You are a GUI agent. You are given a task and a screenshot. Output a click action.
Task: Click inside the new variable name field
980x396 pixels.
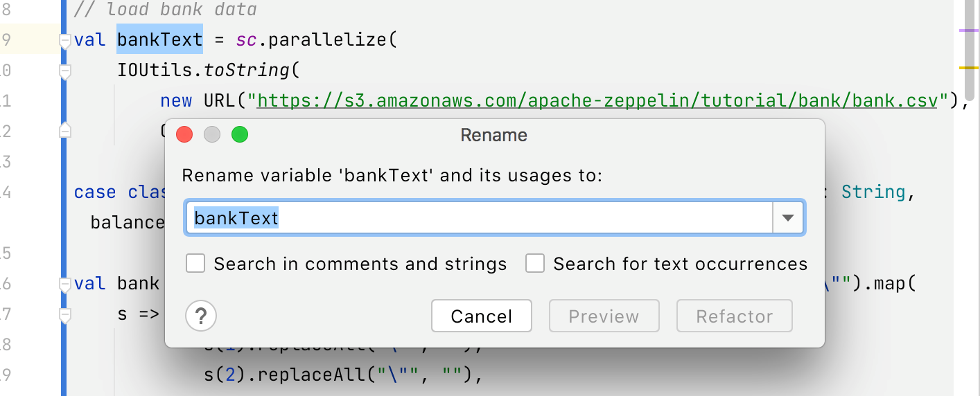coord(478,218)
